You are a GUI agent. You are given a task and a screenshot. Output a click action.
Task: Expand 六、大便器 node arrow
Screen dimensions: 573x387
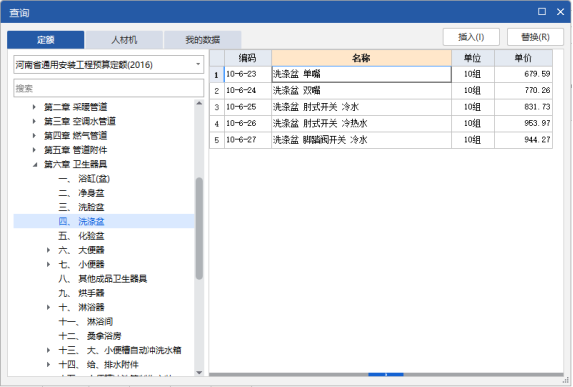(x=48, y=250)
